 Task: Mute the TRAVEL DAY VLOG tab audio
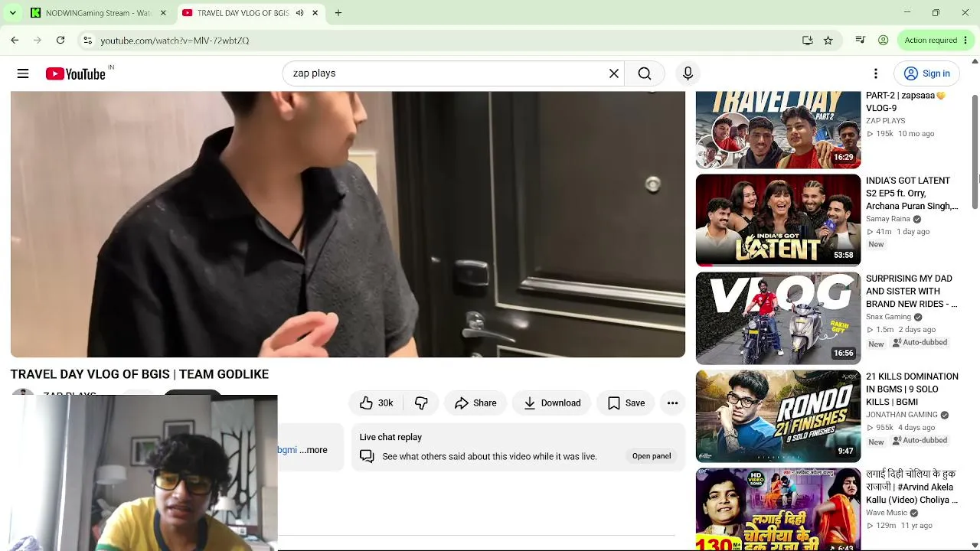299,13
